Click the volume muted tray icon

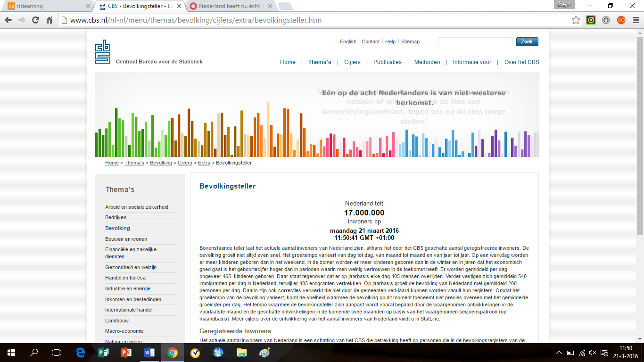point(593,353)
